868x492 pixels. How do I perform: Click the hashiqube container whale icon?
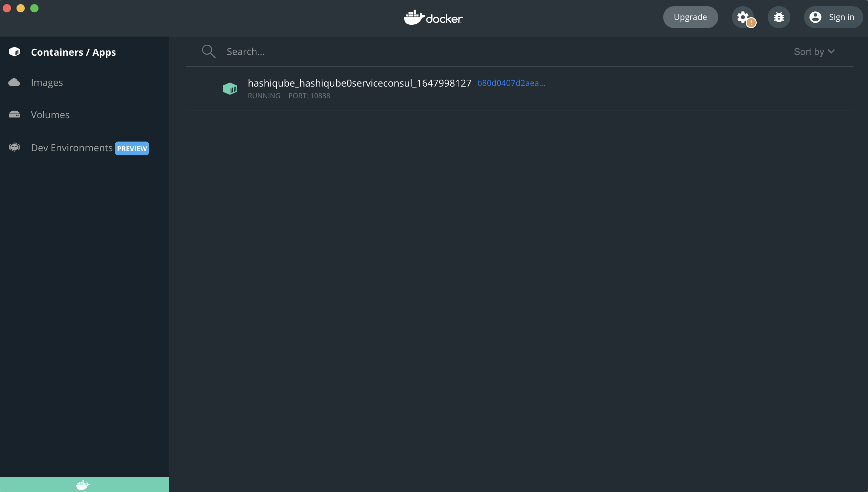230,88
